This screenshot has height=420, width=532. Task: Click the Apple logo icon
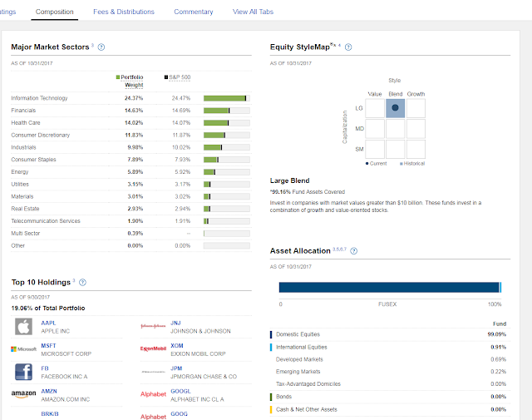pos(23,327)
